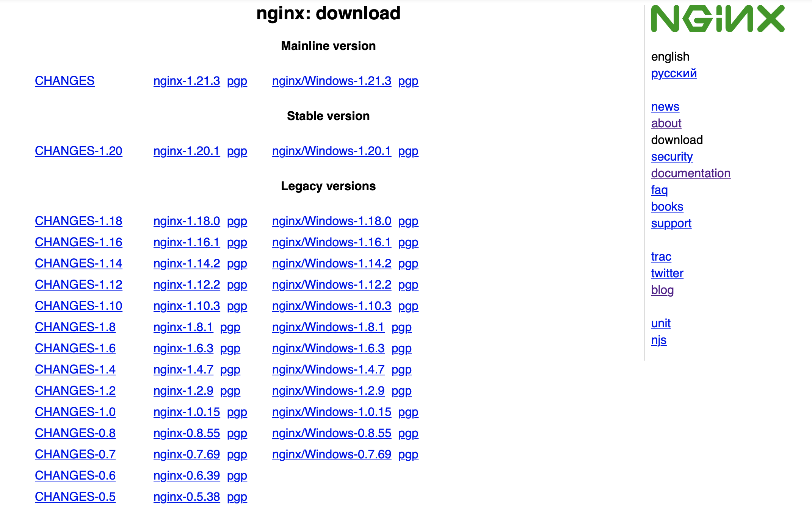Viewport: 812px width, 522px height.
Task: Open the mainline CHANGES link
Action: [64, 81]
